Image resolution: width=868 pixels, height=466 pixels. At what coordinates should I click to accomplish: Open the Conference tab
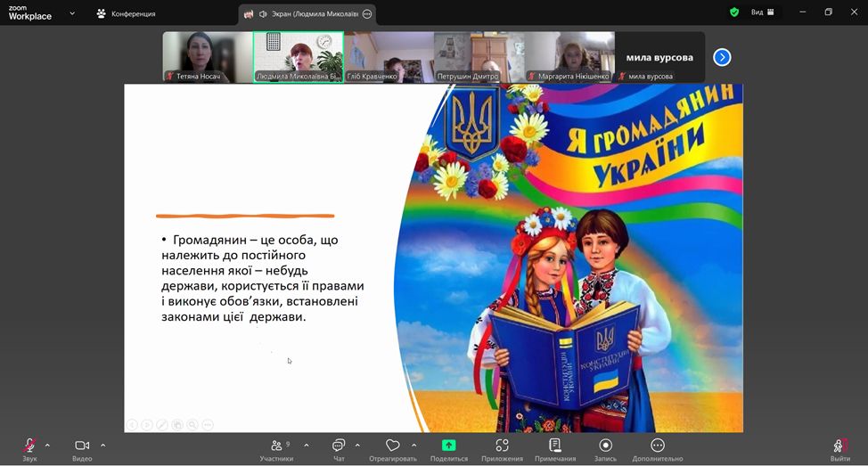[x=127, y=13]
